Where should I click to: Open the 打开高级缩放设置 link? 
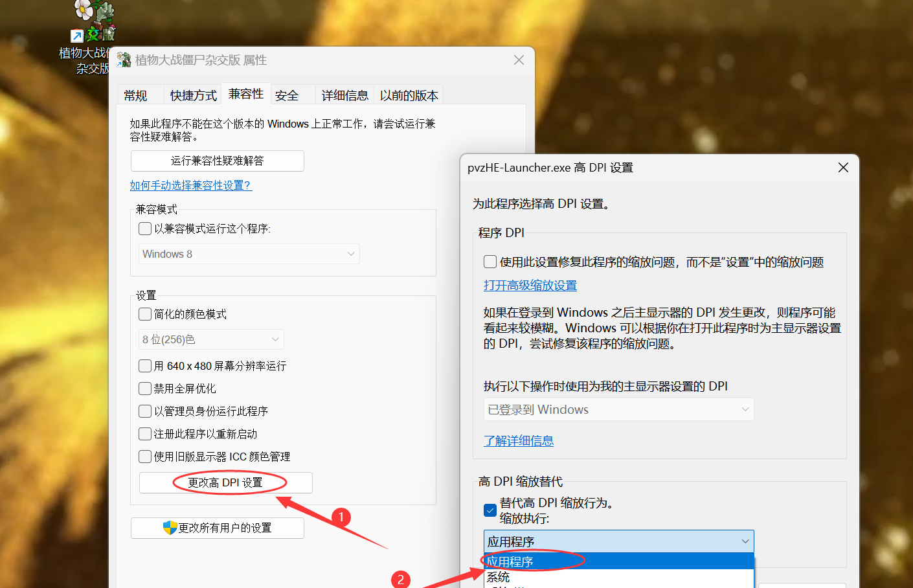click(x=530, y=286)
